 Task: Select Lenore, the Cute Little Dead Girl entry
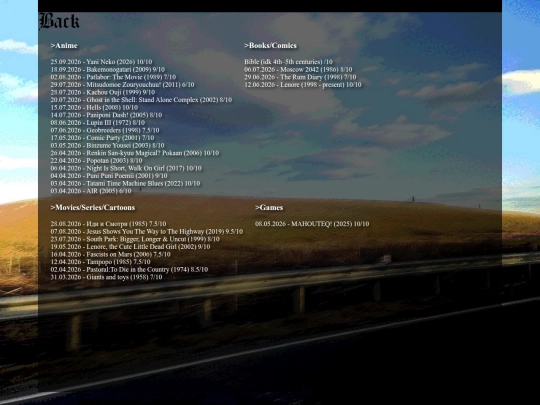(x=131, y=247)
